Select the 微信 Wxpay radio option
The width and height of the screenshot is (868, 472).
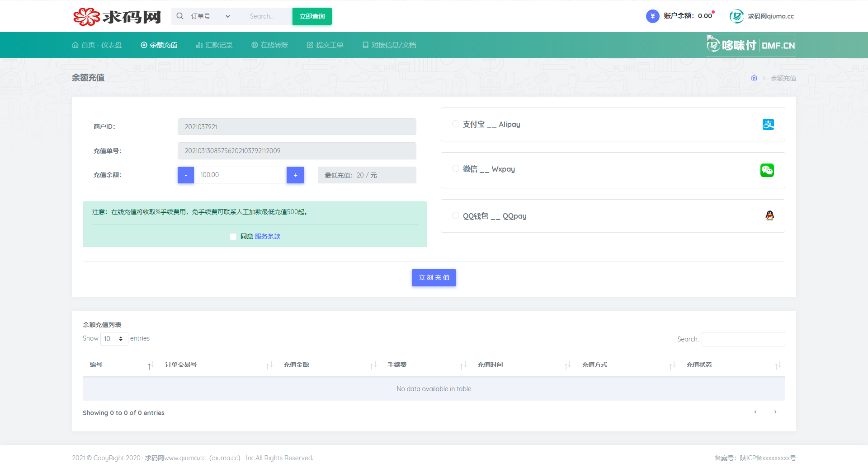pyautogui.click(x=456, y=168)
